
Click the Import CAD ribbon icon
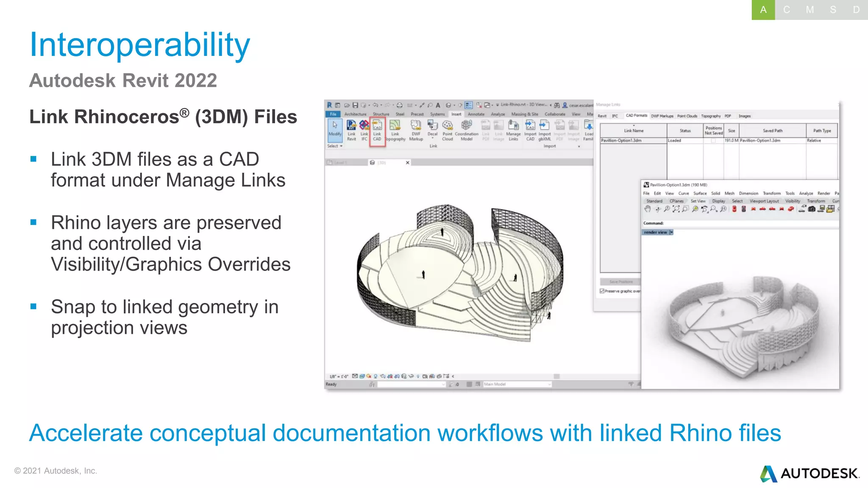(530, 130)
